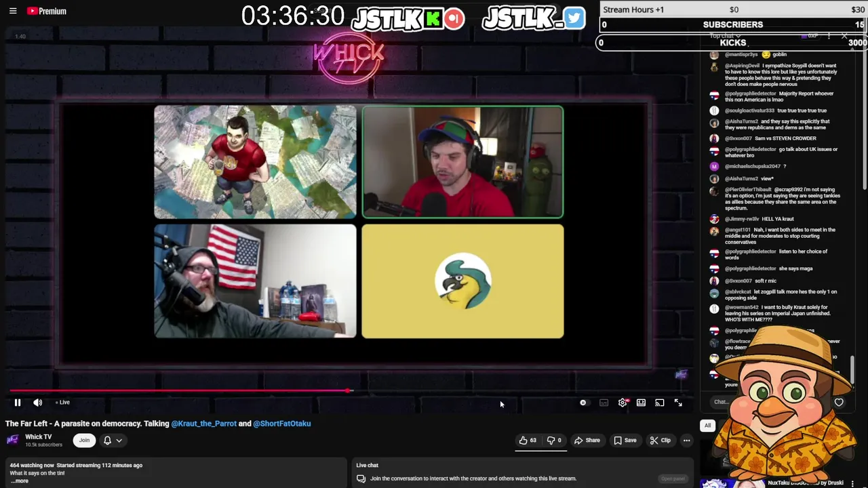This screenshot has height=488, width=868.
Task: Open the NuxTaku recommended video thumbnail
Action: tap(731, 483)
